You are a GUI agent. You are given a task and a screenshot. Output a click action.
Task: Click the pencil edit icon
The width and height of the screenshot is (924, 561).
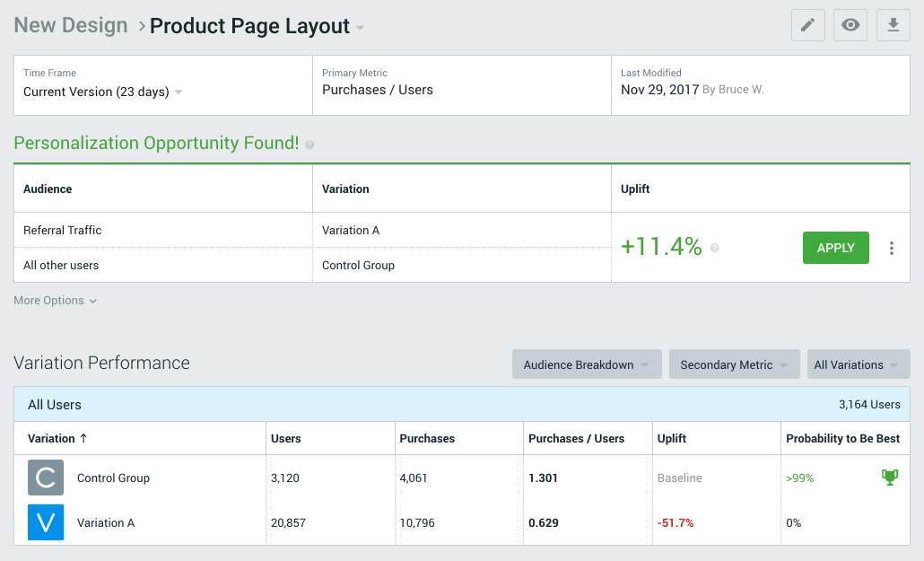pyautogui.click(x=807, y=25)
